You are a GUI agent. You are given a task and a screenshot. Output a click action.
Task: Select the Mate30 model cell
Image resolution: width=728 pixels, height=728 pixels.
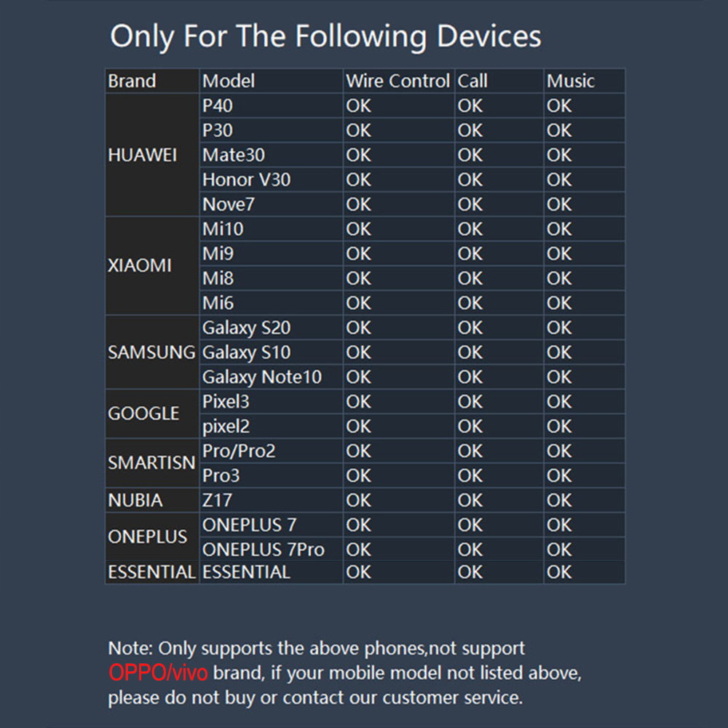[271, 155]
